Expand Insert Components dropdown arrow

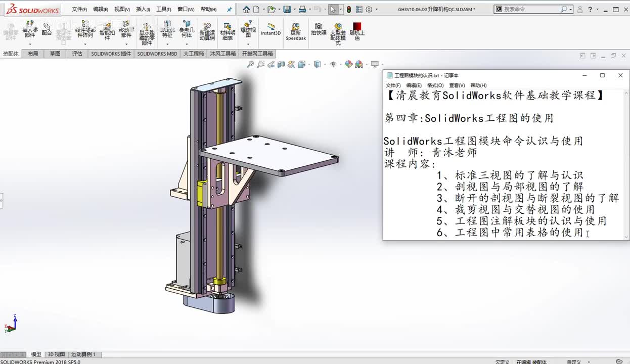[30, 43]
